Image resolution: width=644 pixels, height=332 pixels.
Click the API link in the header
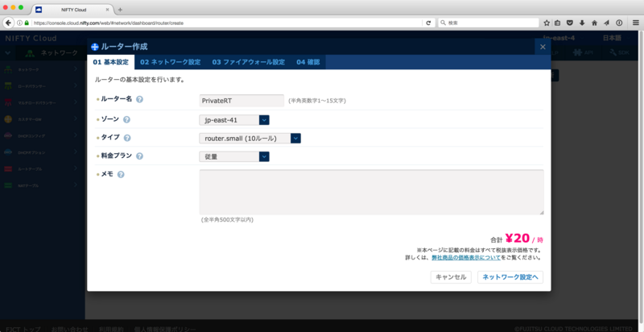tap(584, 53)
